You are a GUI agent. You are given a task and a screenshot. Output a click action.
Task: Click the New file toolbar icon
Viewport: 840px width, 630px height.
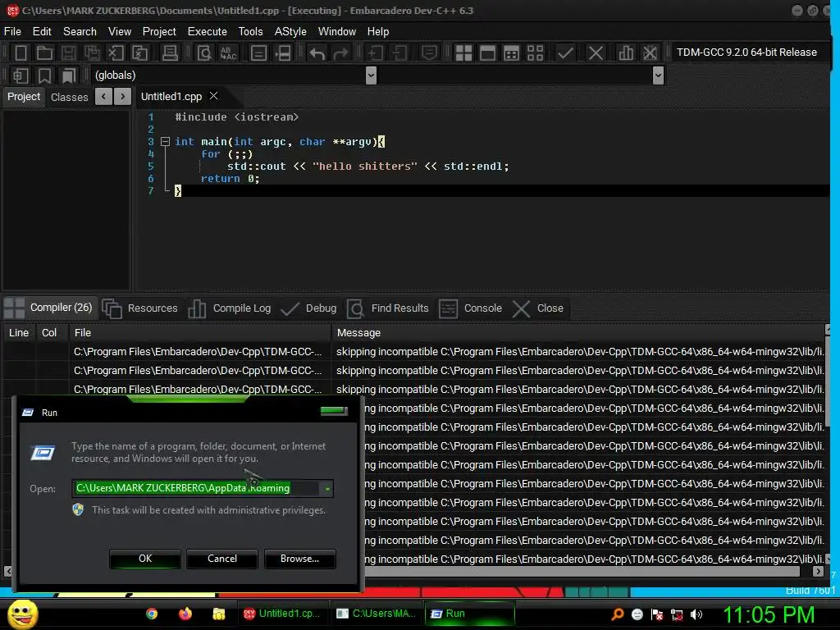click(x=21, y=53)
